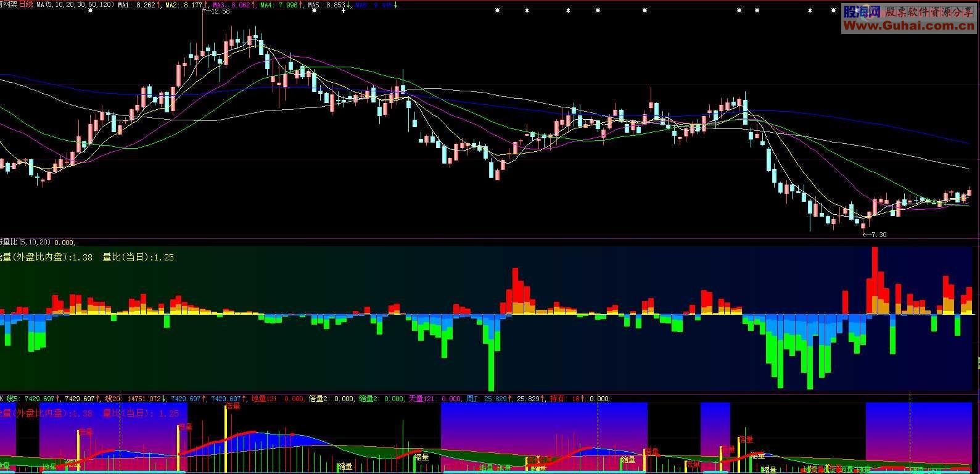Select the blue MA6 value label
The height and width of the screenshot is (474, 980).
point(376,4)
